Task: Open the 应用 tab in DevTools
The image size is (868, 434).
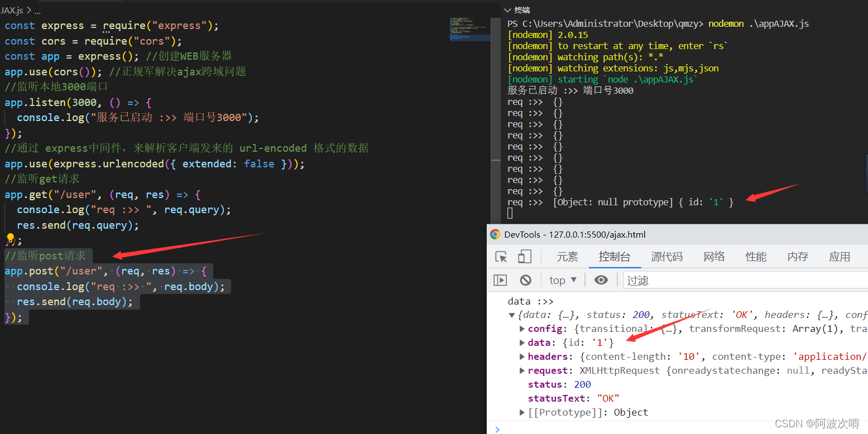Action: coord(840,257)
